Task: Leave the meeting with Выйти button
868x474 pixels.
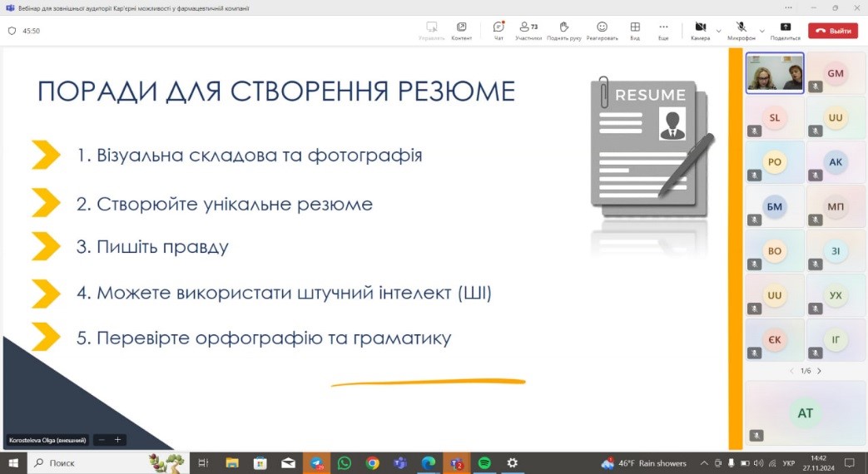Action: pos(832,31)
